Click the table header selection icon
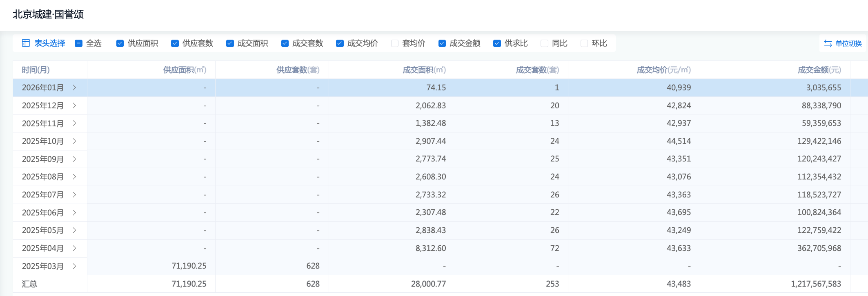This screenshot has width=868, height=296. [26, 43]
